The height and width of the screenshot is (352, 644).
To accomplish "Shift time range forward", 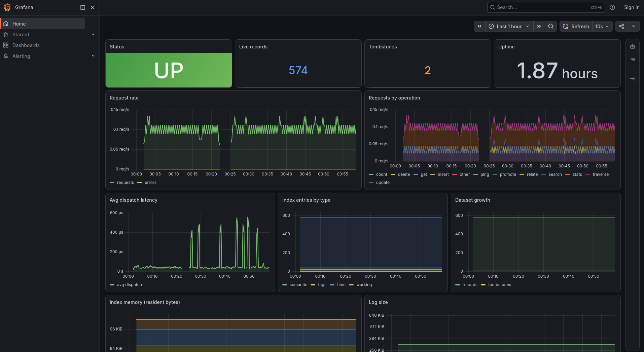I will (x=539, y=26).
